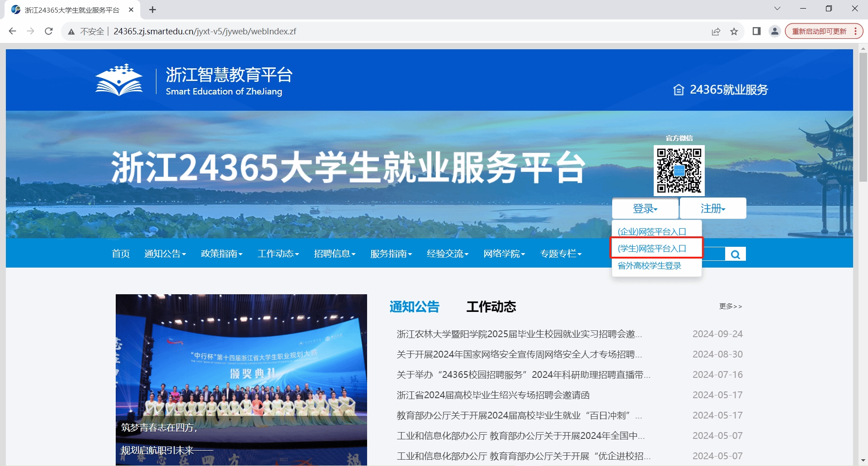Viewport: 868px width, 466px height.
Task: Expand the 注册 dropdown button
Action: (x=712, y=208)
